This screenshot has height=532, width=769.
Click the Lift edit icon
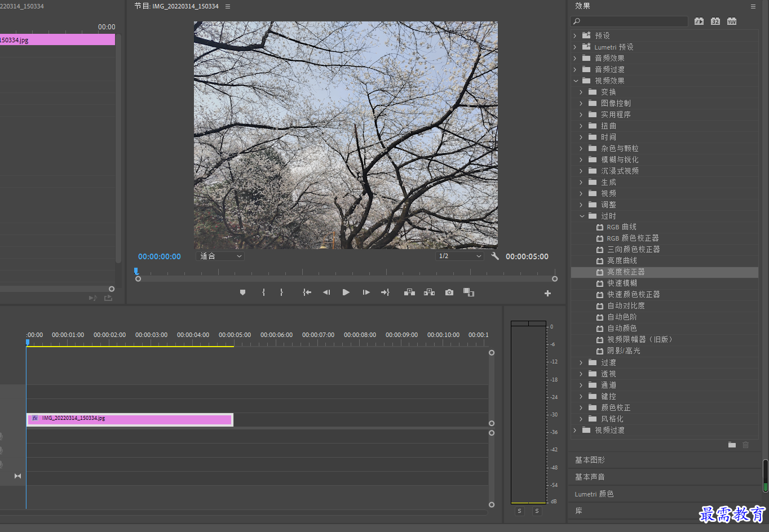(410, 292)
